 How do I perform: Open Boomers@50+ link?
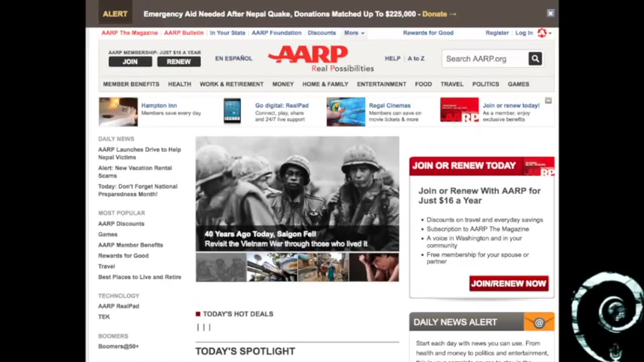coord(118,346)
